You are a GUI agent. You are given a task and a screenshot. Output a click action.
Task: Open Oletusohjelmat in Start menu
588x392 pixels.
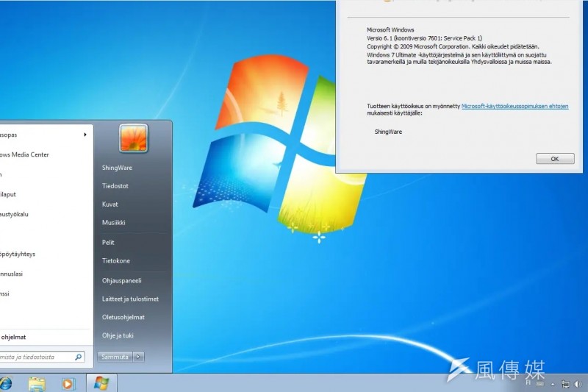(x=123, y=317)
